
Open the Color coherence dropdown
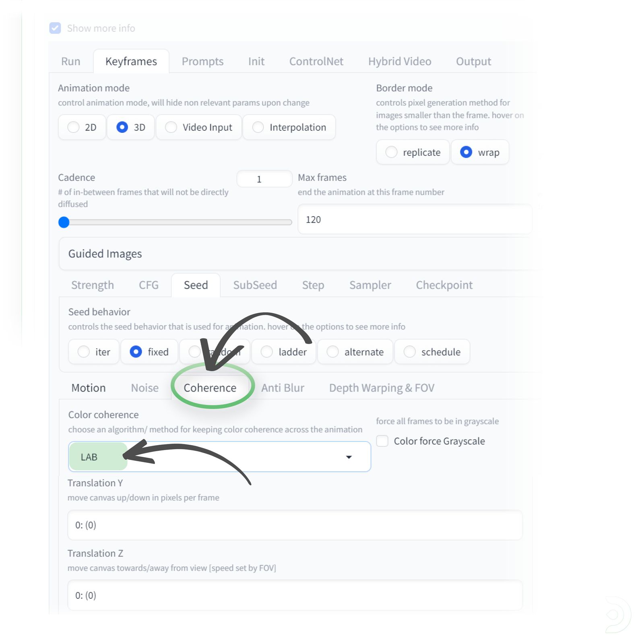click(x=349, y=456)
